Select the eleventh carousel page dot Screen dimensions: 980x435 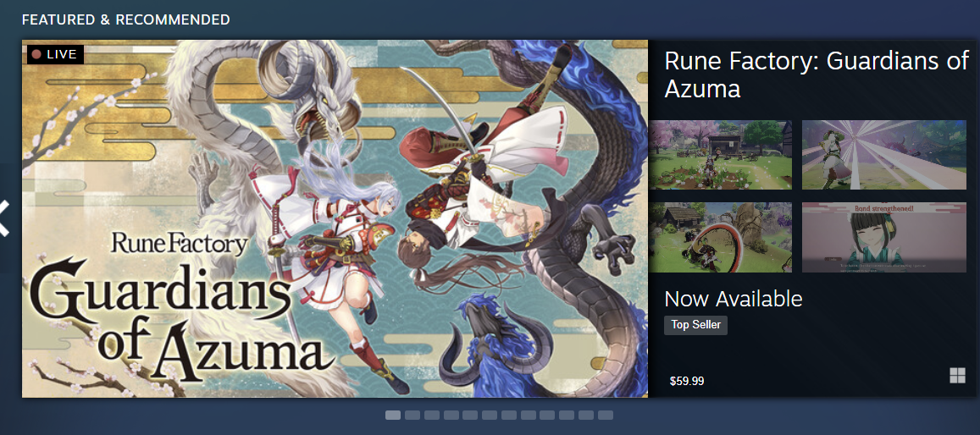[x=586, y=415]
